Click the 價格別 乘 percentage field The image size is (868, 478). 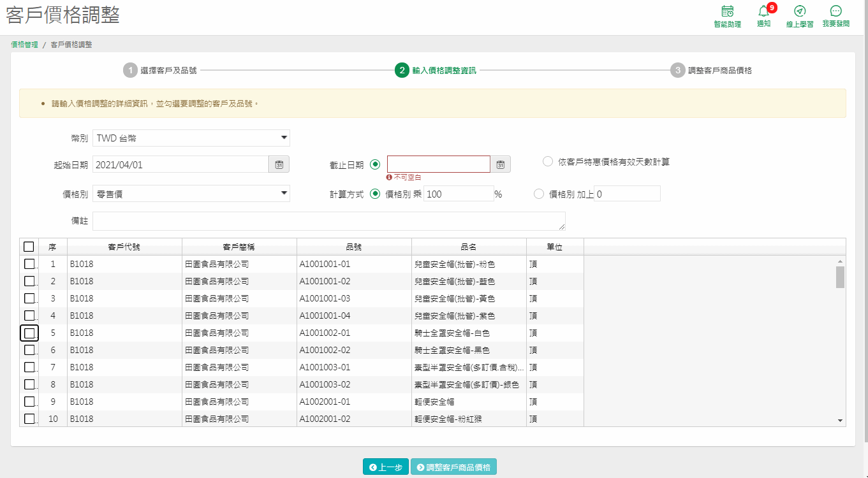point(459,194)
